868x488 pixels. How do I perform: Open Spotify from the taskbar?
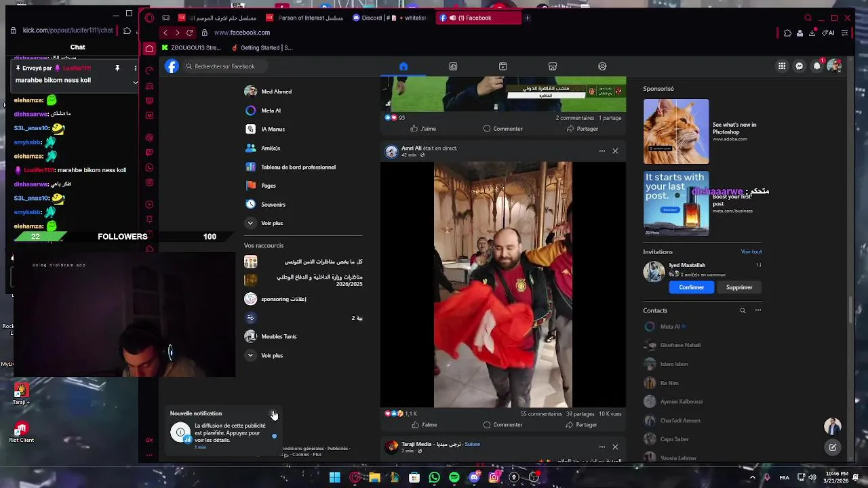pyautogui.click(x=454, y=478)
